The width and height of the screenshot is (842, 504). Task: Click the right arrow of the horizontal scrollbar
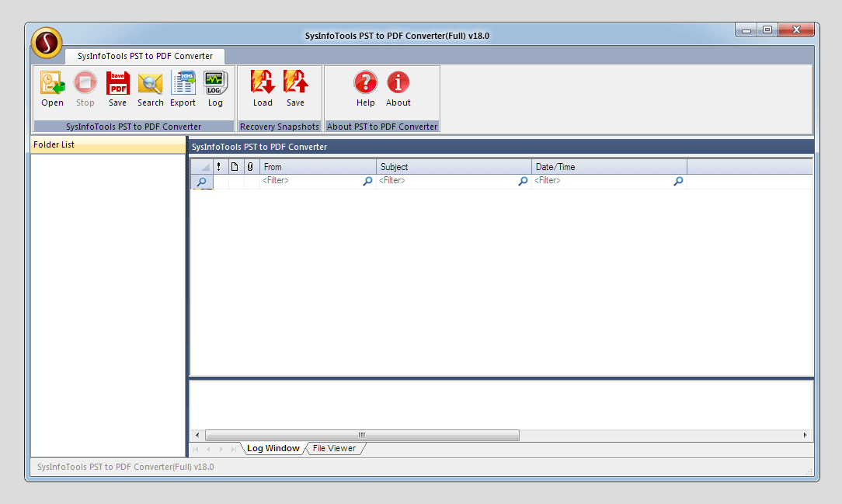(x=806, y=436)
